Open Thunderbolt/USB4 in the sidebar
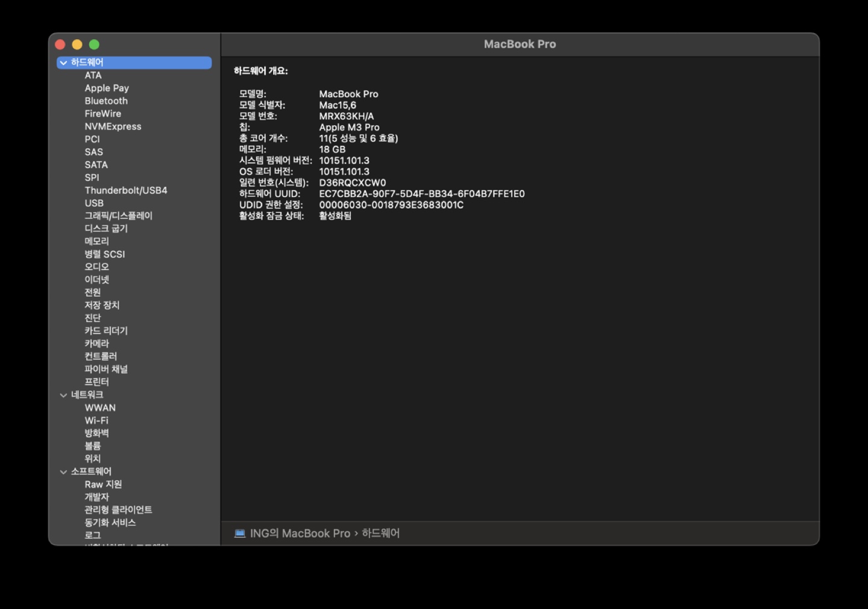The width and height of the screenshot is (868, 609). tap(126, 190)
